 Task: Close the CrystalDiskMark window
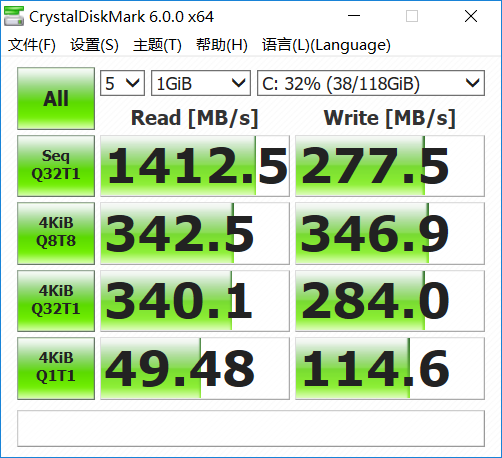(x=471, y=16)
